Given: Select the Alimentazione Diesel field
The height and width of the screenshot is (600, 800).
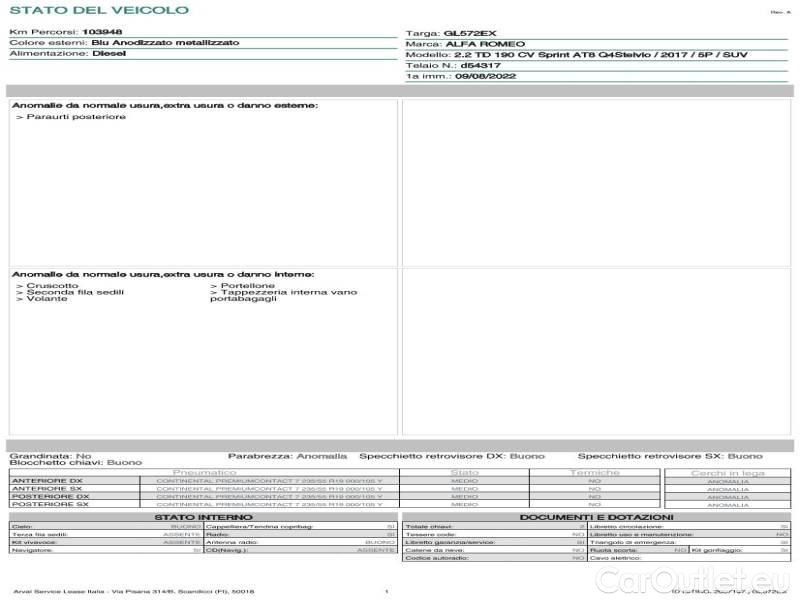Looking at the screenshot, I should [109, 54].
